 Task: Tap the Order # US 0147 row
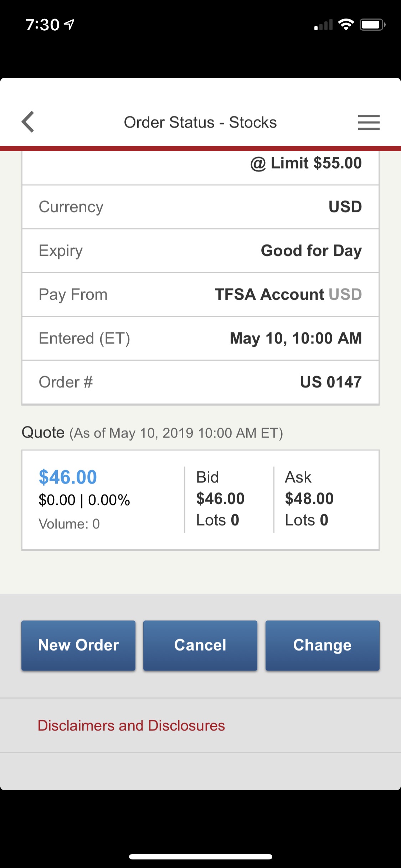tap(200, 382)
